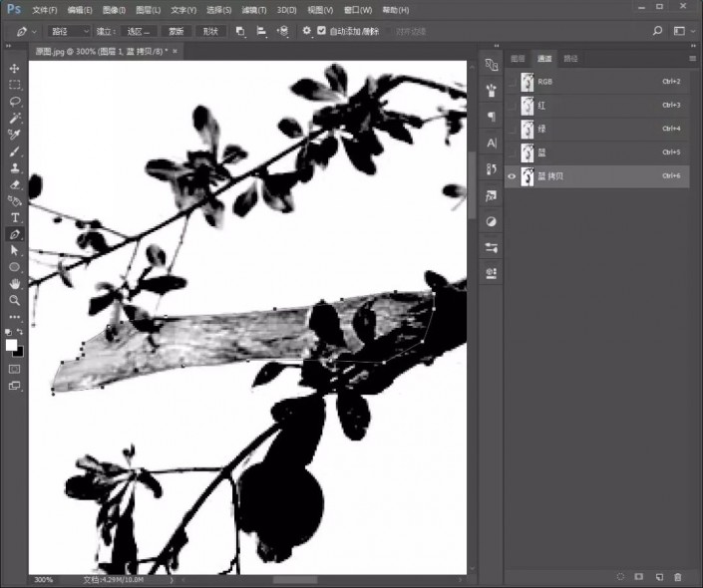Choose the Horizontal Type tool
703x588 pixels.
coord(15,217)
